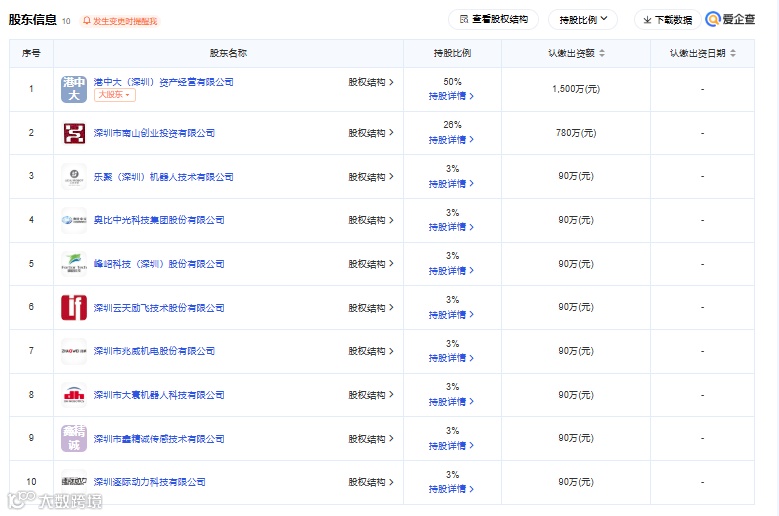This screenshot has height=516, width=779.
Task: Click the 鑫精诚 purple logo icon
Action: click(74, 439)
